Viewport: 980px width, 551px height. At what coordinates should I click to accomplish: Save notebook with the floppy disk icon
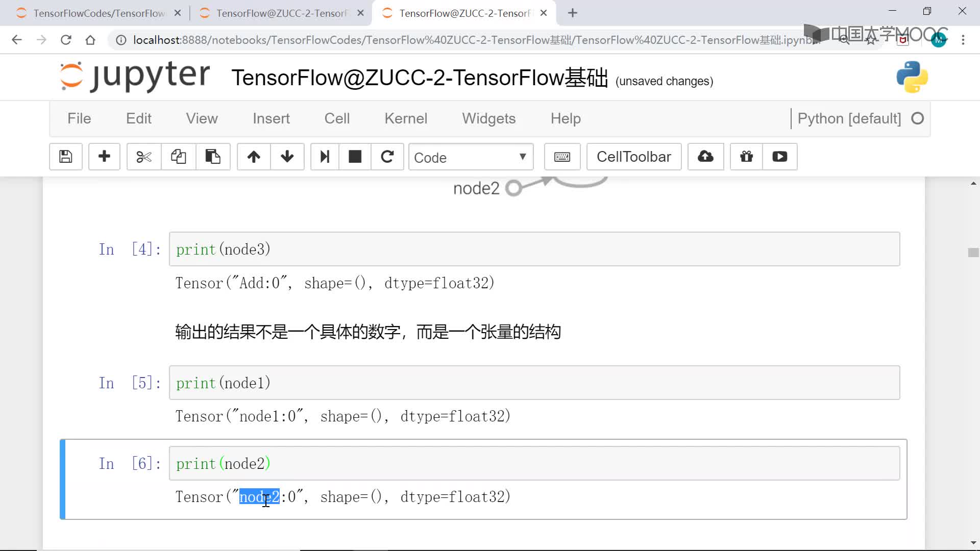(x=66, y=157)
